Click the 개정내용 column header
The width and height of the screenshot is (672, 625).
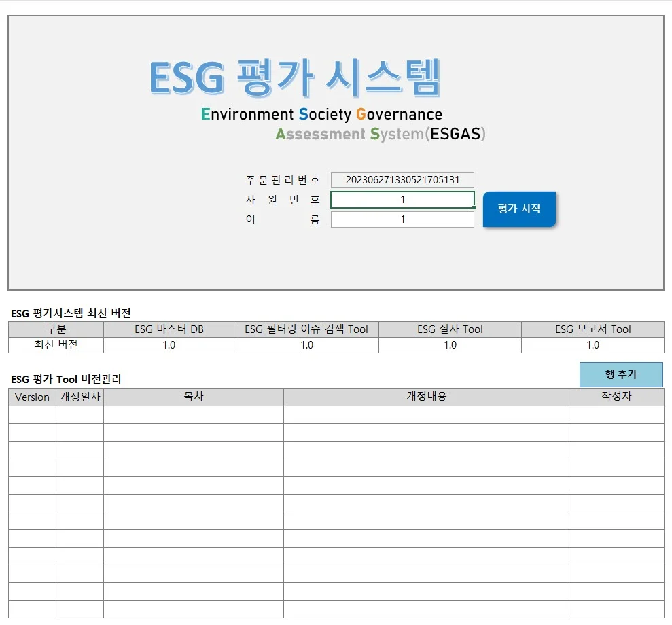pyautogui.click(x=426, y=397)
